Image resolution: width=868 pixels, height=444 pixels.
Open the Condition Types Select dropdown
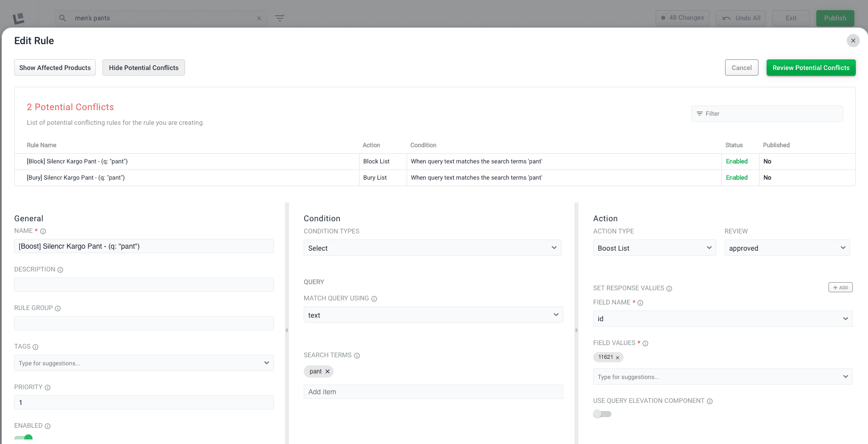(432, 248)
